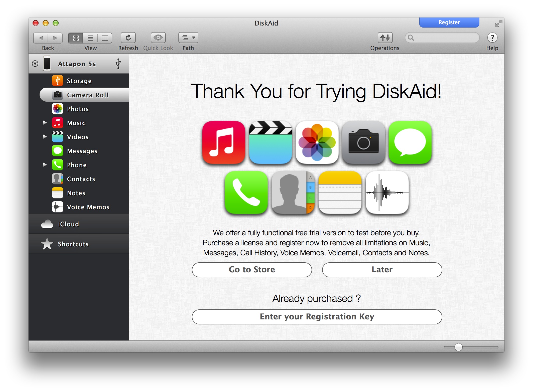
Task: Click the iCloud cloud icon
Action: click(x=47, y=224)
